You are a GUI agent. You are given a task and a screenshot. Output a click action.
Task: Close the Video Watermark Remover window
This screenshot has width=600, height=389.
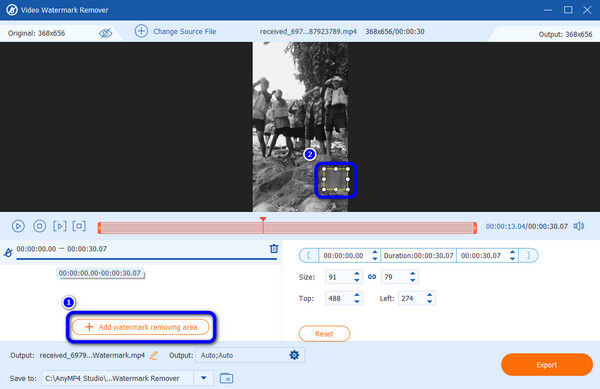tap(587, 10)
